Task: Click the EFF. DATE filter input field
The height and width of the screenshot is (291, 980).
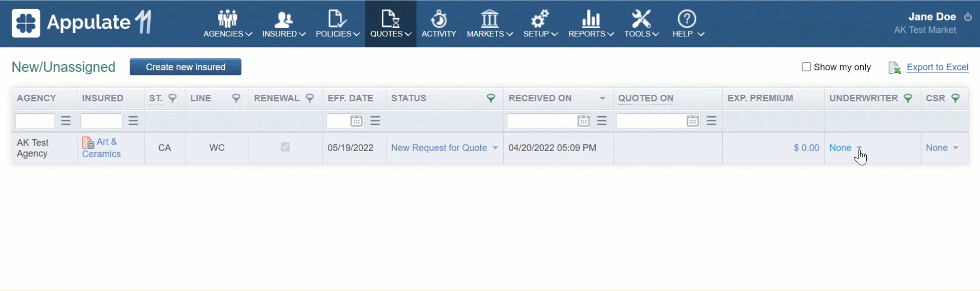Action: pos(338,121)
